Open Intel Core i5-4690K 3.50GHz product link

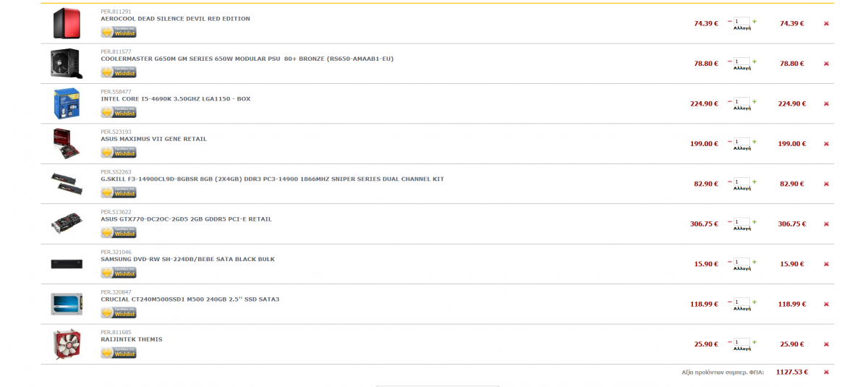[x=176, y=99]
